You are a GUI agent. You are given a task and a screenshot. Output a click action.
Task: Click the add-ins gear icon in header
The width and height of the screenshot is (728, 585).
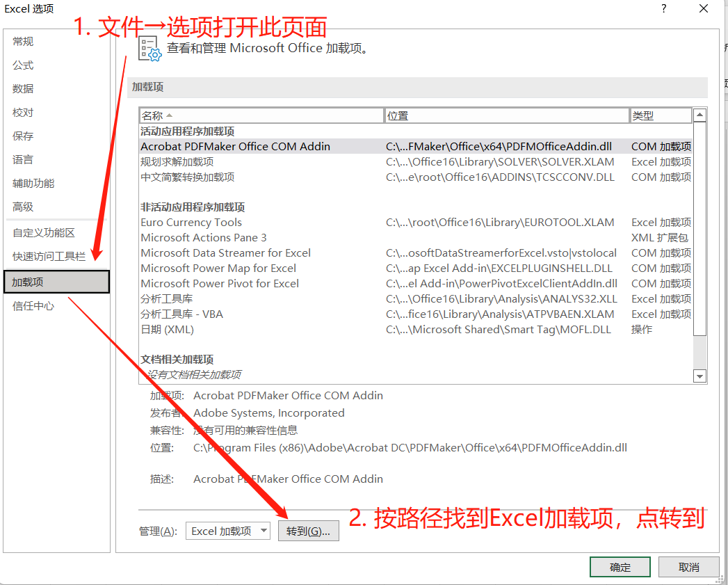(x=150, y=48)
